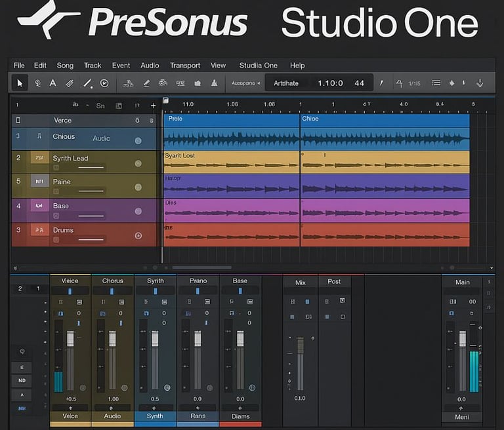Viewport: 504px width, 430px height.
Task: Expand the Main channel with bottom arrow
Action: [461, 408]
